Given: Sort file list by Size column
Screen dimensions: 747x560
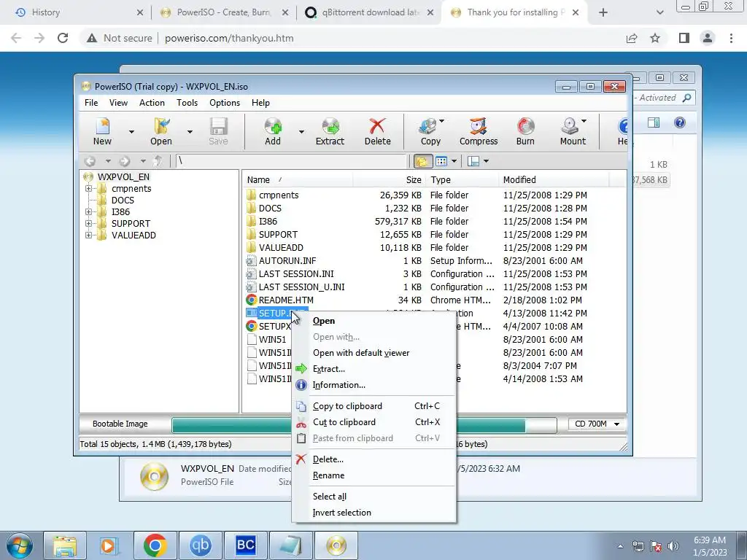Looking at the screenshot, I should coord(389,180).
